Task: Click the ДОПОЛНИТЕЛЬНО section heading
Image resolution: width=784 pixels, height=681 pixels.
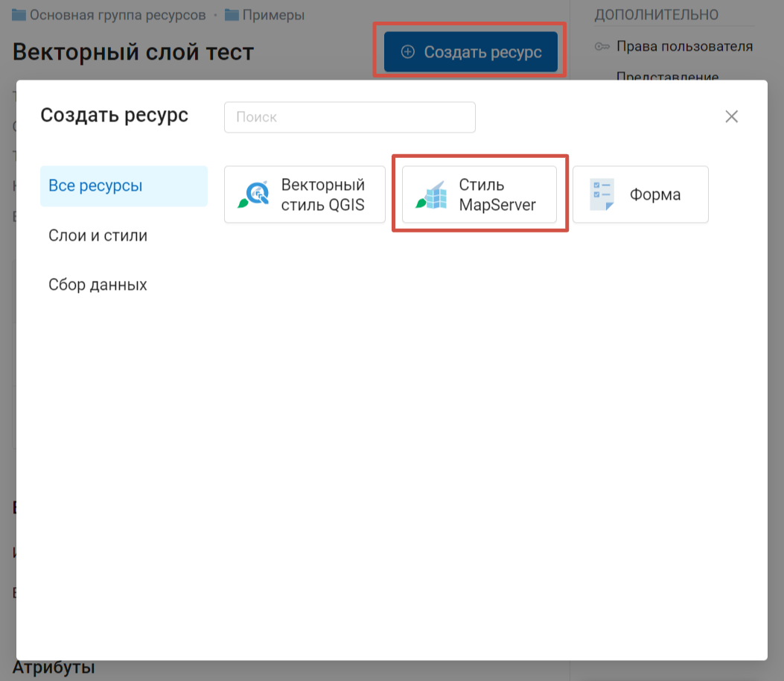Action: click(656, 14)
